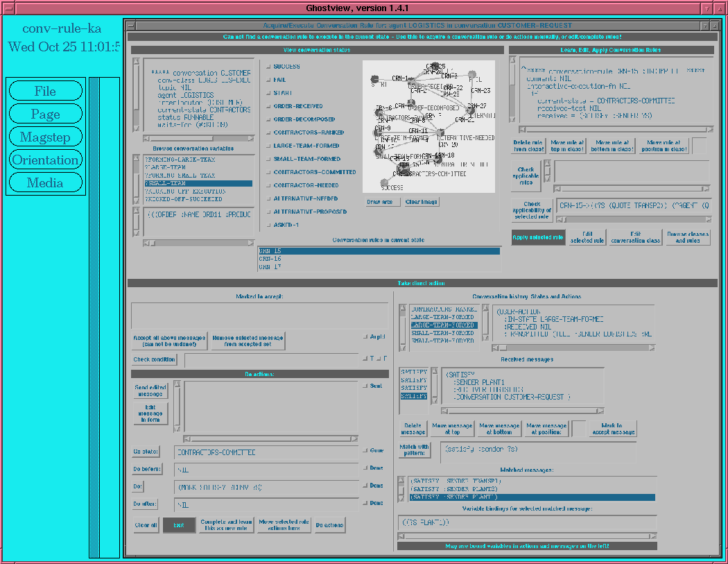This screenshot has width=728, height=564.
Task: Toggle the Gone checkbox next to Go state
Action: 365,451
